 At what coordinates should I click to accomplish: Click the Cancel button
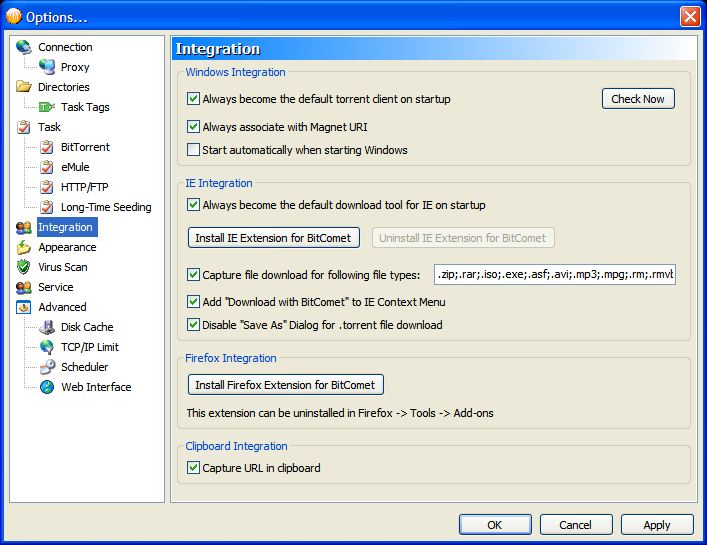click(576, 525)
